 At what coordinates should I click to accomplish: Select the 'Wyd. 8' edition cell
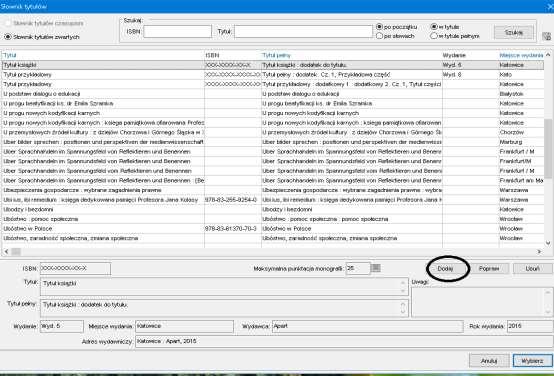point(470,75)
